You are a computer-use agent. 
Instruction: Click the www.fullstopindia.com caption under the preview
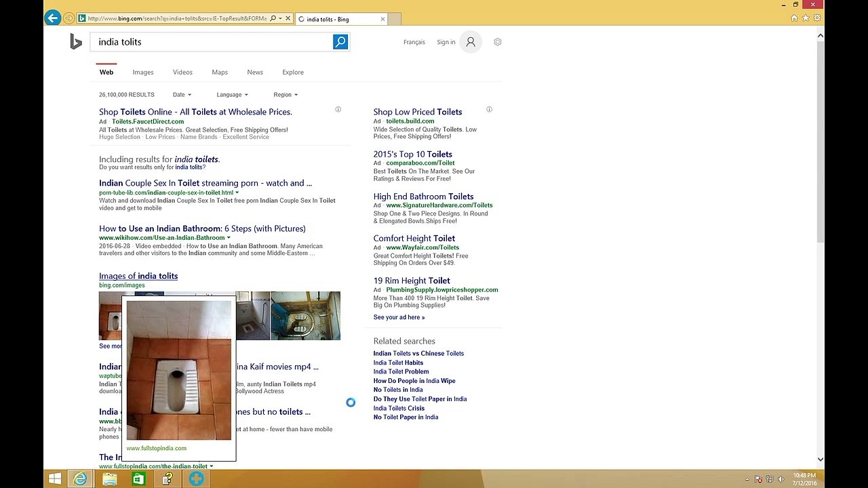tap(156, 448)
